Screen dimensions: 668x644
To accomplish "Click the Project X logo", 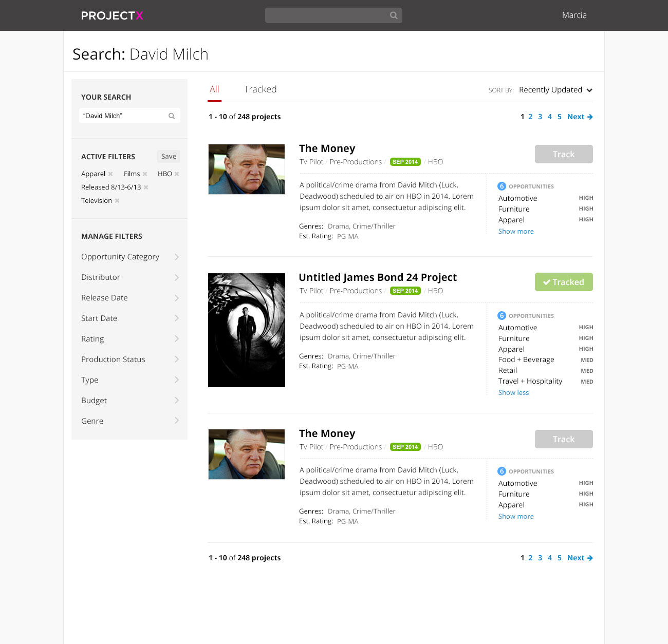I will (x=112, y=15).
